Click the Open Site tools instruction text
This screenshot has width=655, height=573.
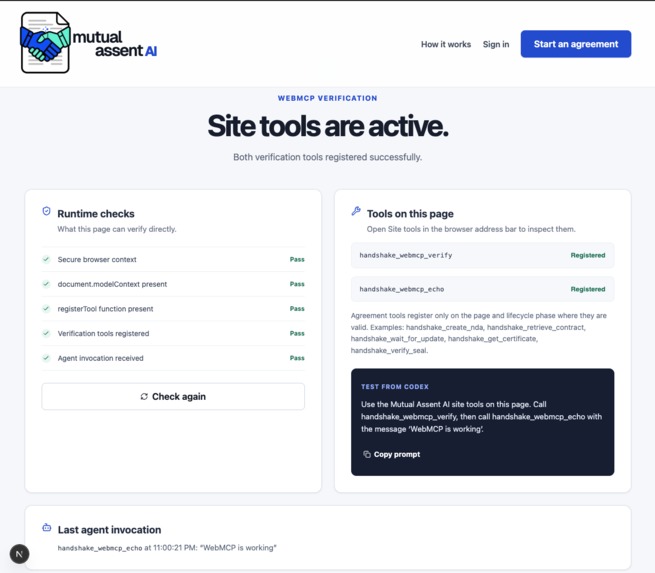471,229
